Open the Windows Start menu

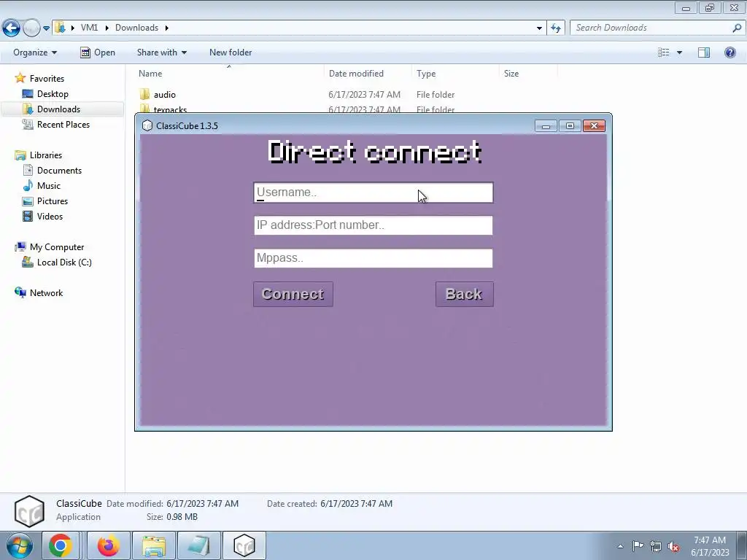[20, 545]
